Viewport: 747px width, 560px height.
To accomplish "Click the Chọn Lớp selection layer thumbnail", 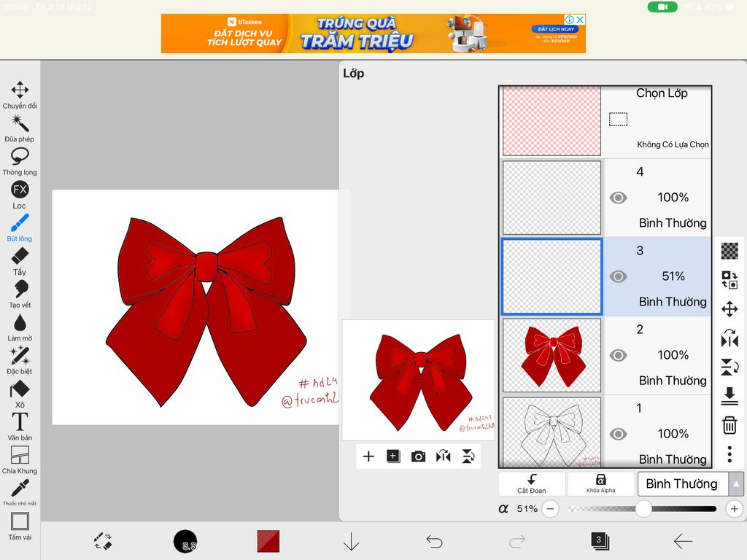I will pyautogui.click(x=551, y=121).
